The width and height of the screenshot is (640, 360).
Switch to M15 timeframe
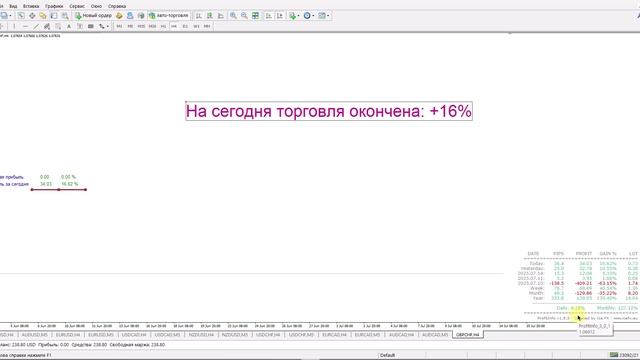[141, 26]
